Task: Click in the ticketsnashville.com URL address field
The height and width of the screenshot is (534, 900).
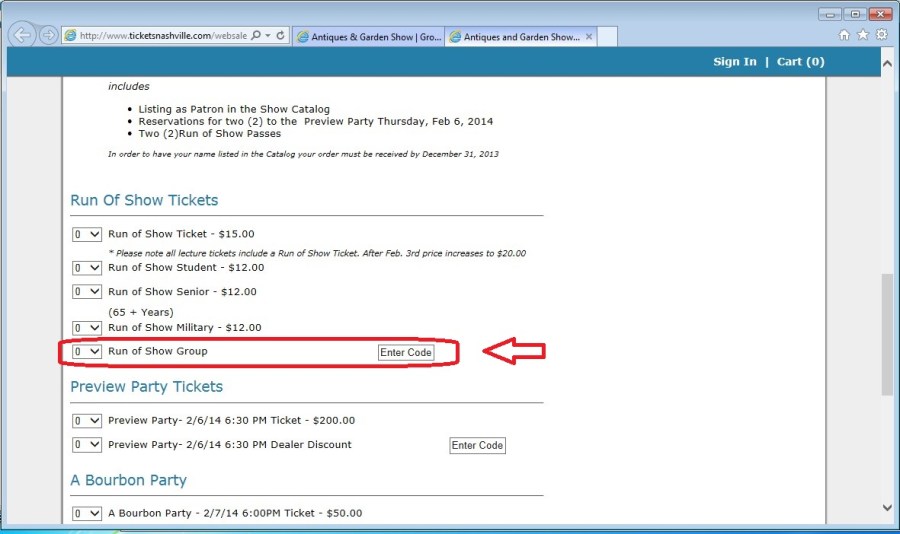Action: 160,35
